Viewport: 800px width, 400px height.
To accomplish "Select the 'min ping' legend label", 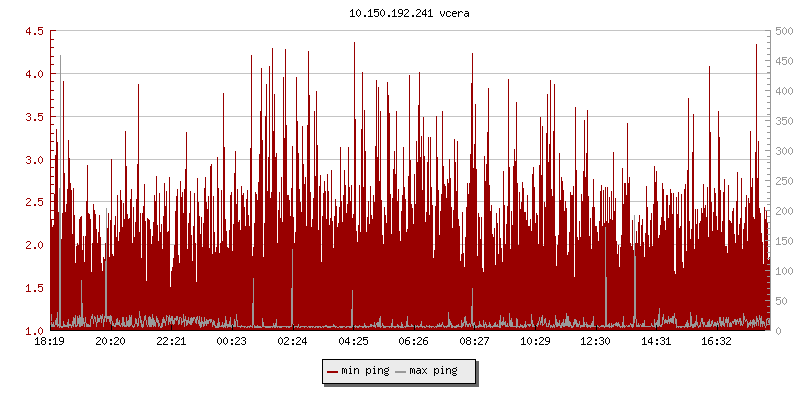I will coord(366,371).
